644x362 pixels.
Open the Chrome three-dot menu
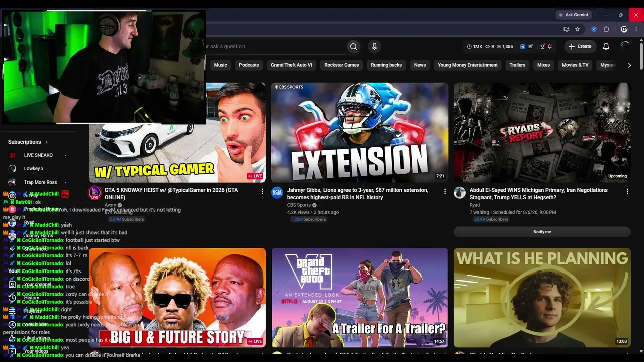(x=636, y=29)
